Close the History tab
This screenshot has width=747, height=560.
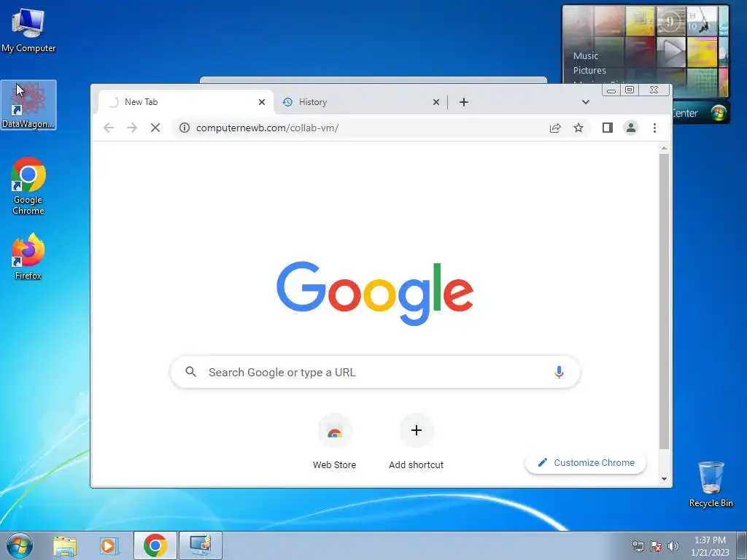[x=436, y=102]
